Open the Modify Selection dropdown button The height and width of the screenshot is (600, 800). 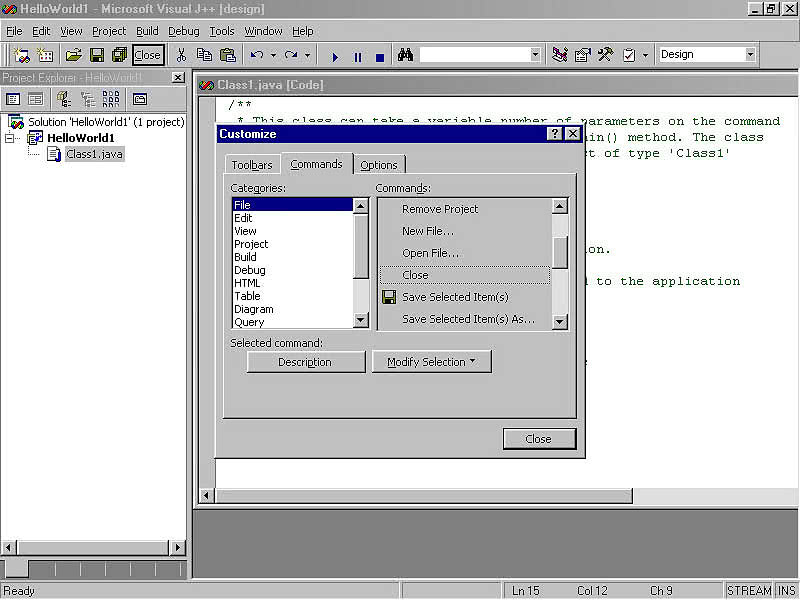[x=432, y=362]
